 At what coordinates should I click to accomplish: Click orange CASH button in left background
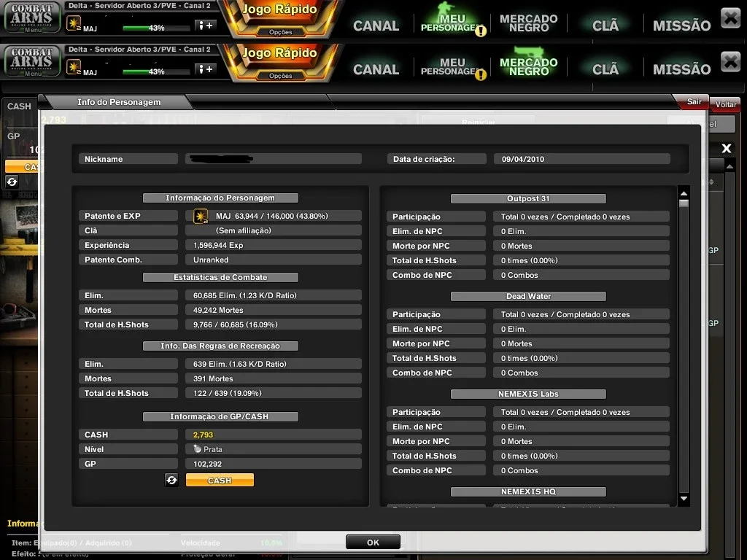tap(21, 167)
